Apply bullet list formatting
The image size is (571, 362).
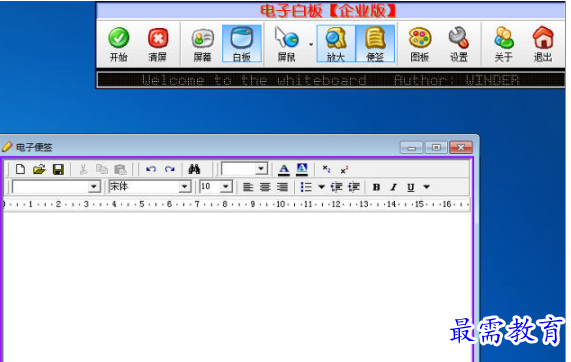click(x=306, y=187)
